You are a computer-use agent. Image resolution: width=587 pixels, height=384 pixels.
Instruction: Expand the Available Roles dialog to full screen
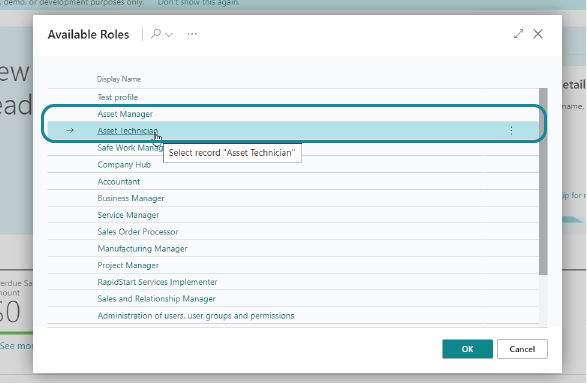pyautogui.click(x=518, y=34)
